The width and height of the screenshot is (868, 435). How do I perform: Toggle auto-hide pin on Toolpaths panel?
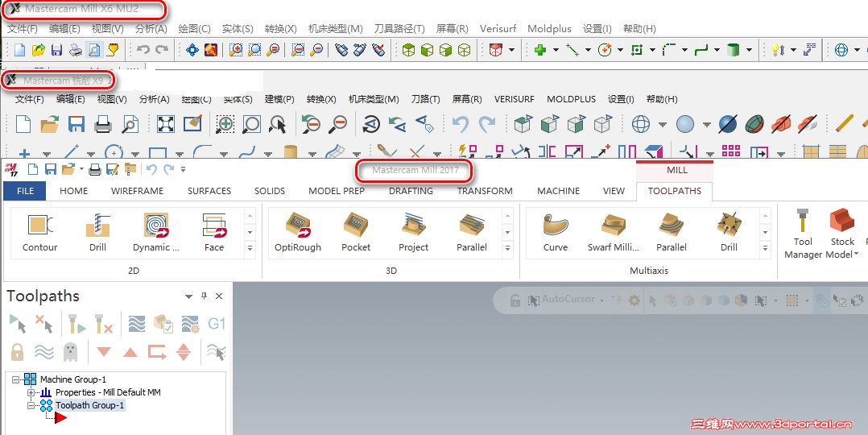point(204,296)
